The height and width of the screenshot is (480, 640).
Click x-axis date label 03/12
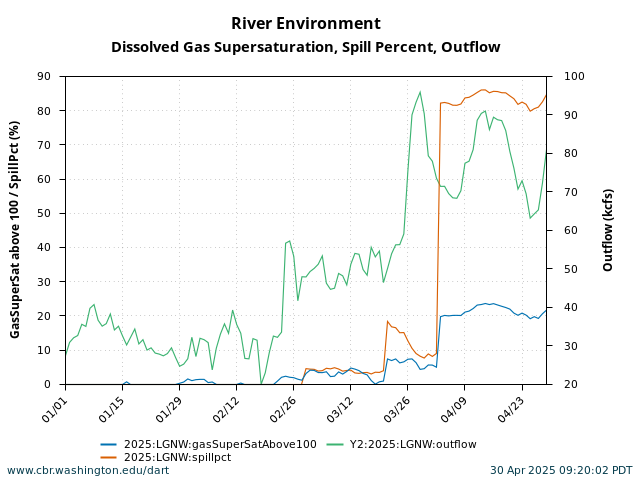coord(340,409)
